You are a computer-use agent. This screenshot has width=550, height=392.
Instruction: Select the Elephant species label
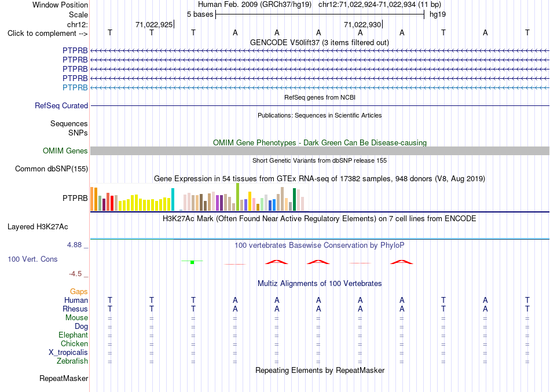[x=73, y=335]
